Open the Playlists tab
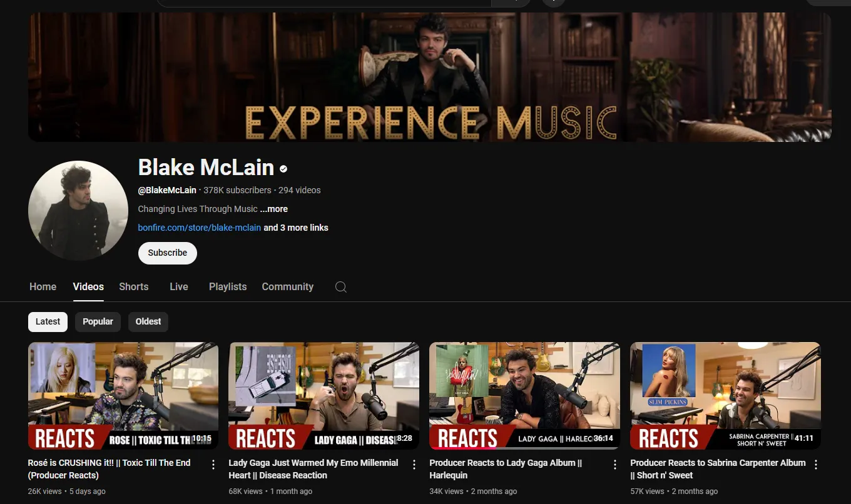The height and width of the screenshot is (504, 851). coord(228,286)
